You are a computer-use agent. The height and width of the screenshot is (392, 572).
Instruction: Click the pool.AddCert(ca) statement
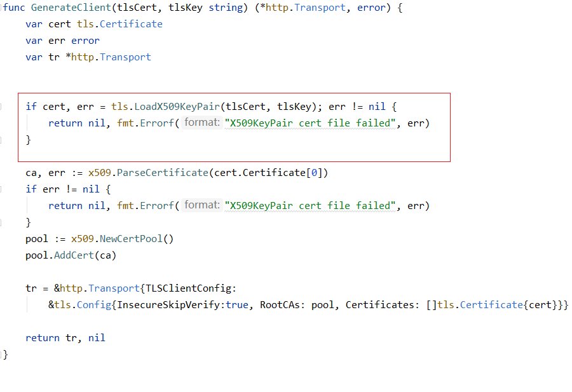coord(71,255)
